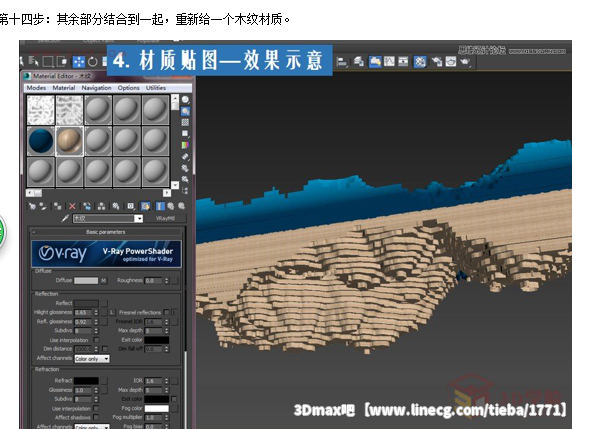The width and height of the screenshot is (606, 429).
Task: Open the Utilities menu
Action: tap(156, 88)
